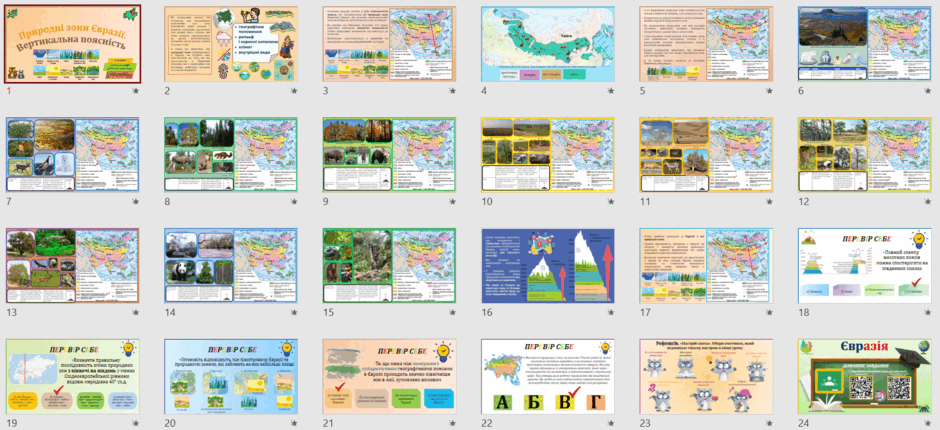This screenshot has width=940, height=430.
Task: Select slide 4 full-width taiga map thumbnail
Action: [x=547, y=44]
